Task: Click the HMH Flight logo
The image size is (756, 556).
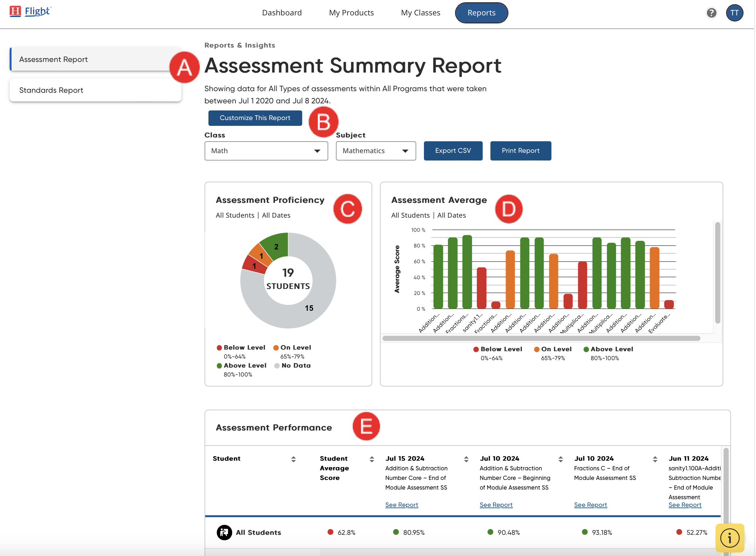Action: [30, 12]
